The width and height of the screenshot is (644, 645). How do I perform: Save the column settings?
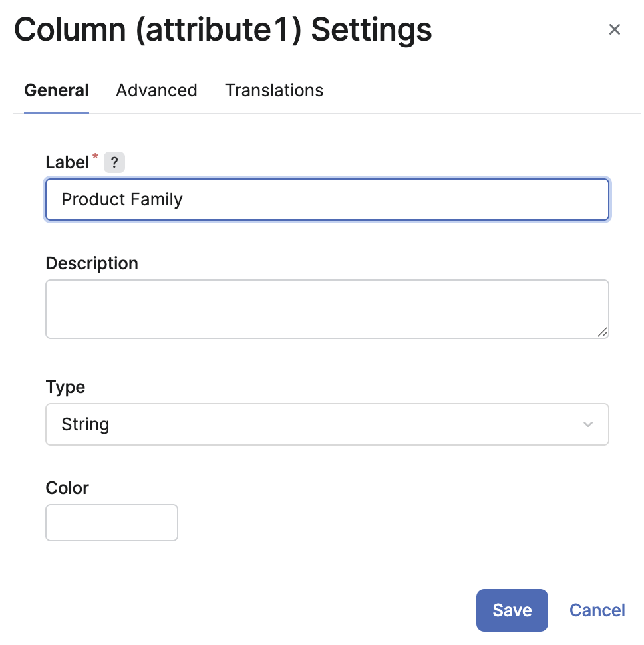[512, 610]
